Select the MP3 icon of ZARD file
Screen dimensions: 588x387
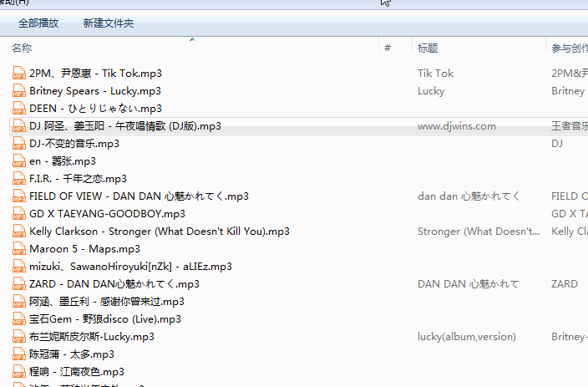(18, 284)
